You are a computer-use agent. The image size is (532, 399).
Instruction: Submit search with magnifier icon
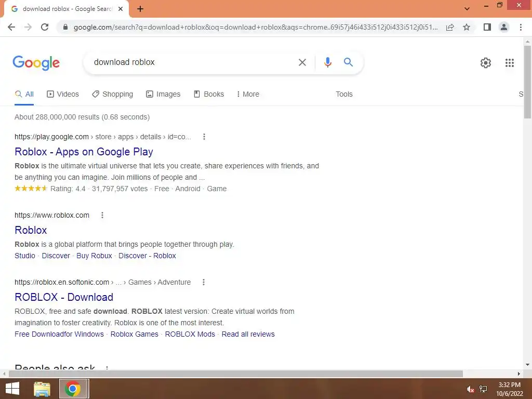[348, 62]
